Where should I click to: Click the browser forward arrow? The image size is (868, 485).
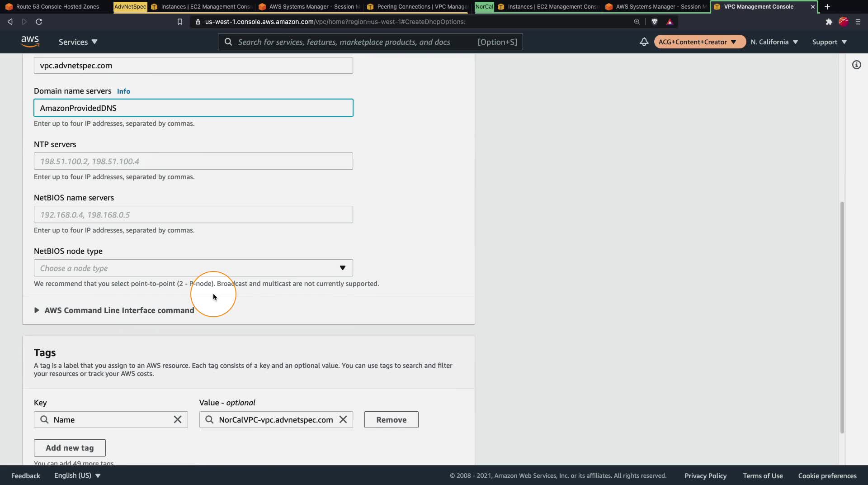click(24, 22)
